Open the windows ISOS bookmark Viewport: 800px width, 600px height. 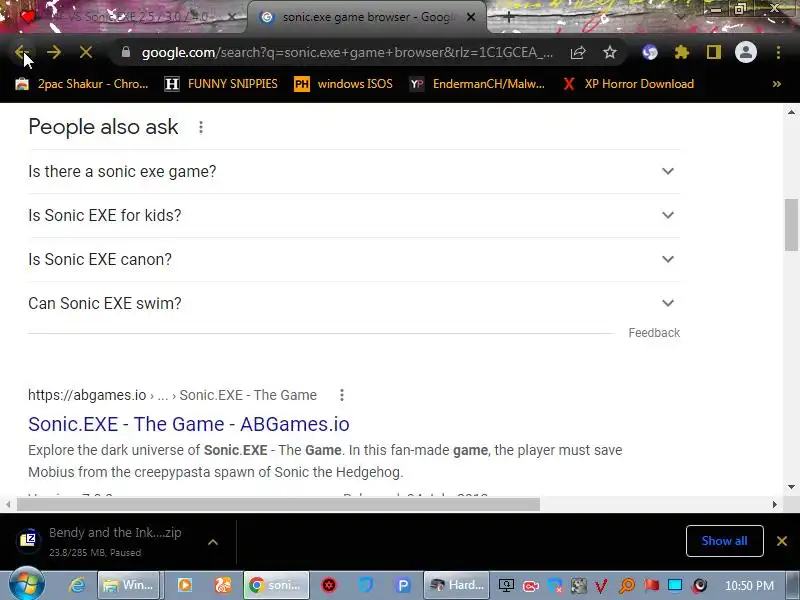click(x=343, y=84)
